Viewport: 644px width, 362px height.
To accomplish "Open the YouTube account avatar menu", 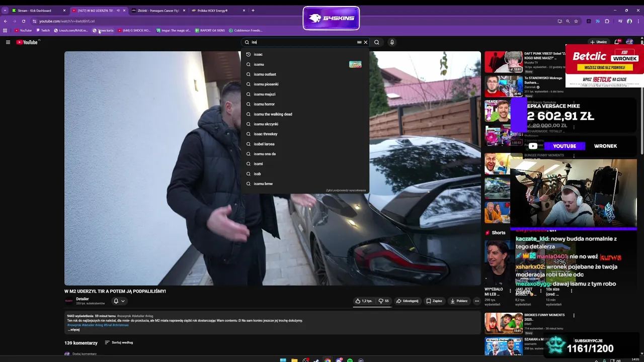I will tap(629, 42).
